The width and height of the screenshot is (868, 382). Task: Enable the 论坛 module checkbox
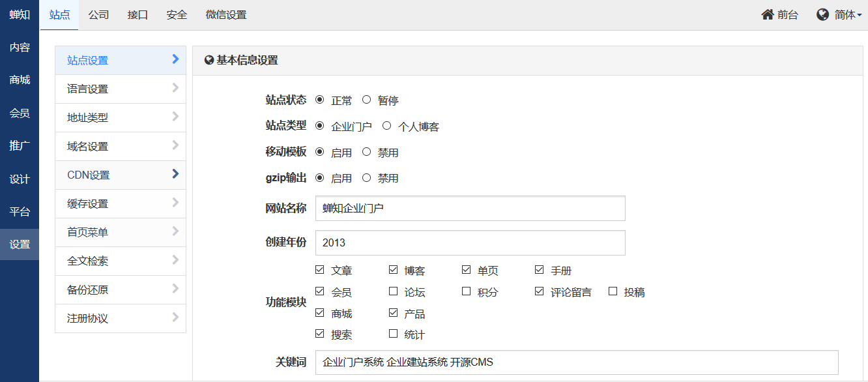pos(393,291)
